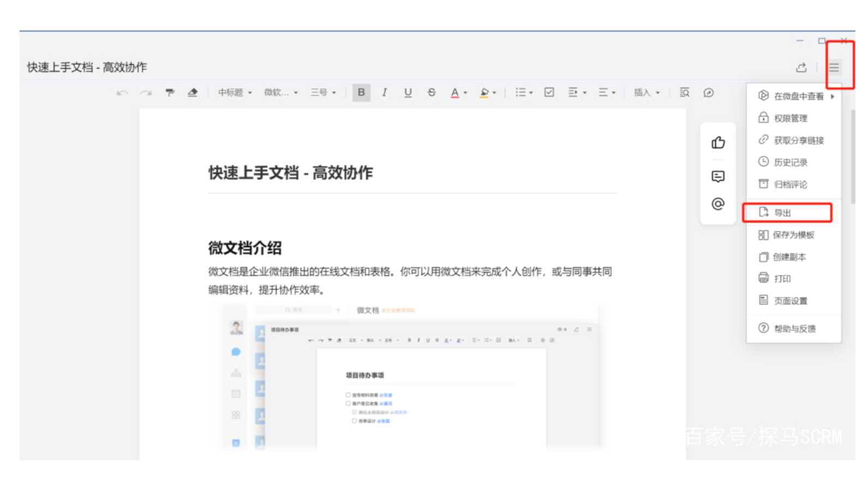The image size is (868, 500).
Task: Click the share icon in title bar
Action: click(801, 68)
